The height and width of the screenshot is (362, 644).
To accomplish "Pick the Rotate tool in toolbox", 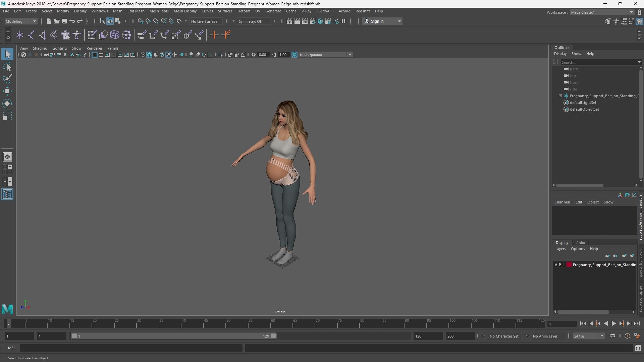I will (x=7, y=104).
